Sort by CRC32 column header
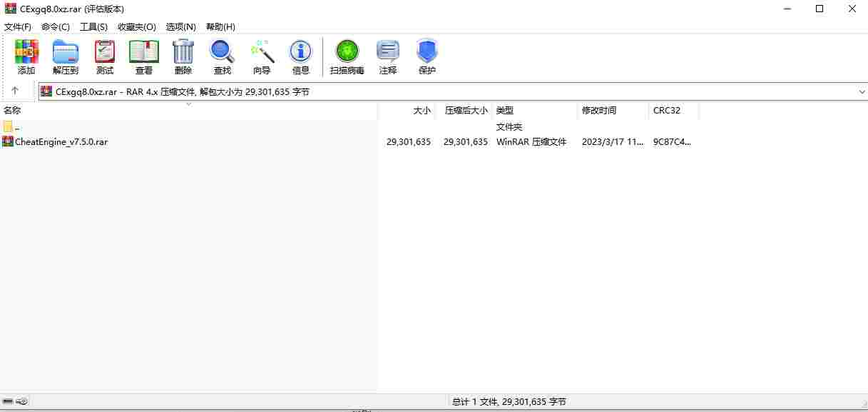Viewport: 868px width, 412px height. click(674, 111)
